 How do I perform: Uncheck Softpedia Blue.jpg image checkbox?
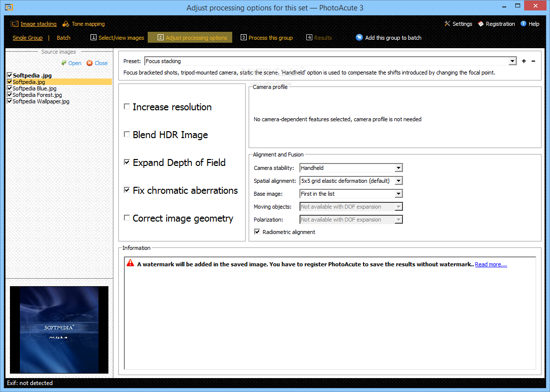point(9,88)
